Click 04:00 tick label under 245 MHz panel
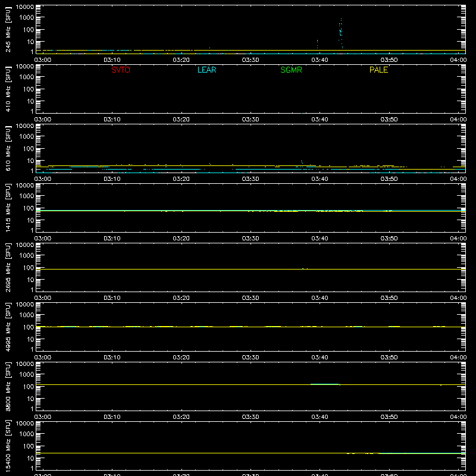 tap(458, 60)
